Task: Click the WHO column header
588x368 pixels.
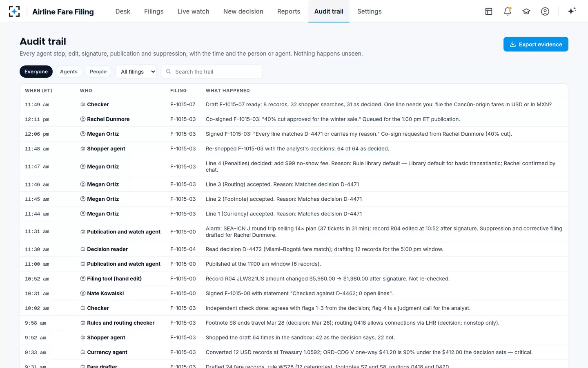Action: [86, 90]
